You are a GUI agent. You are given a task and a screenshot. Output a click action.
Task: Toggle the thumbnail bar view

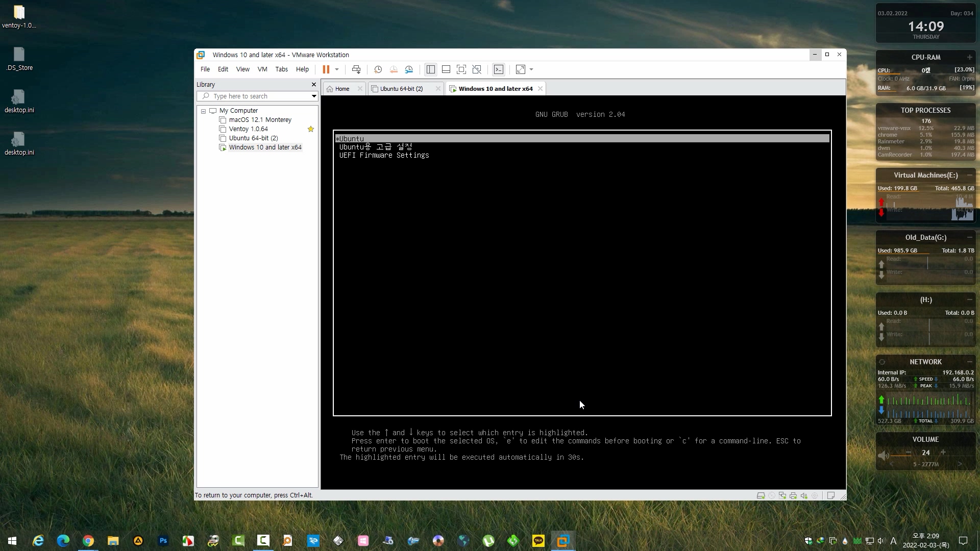pyautogui.click(x=446, y=69)
